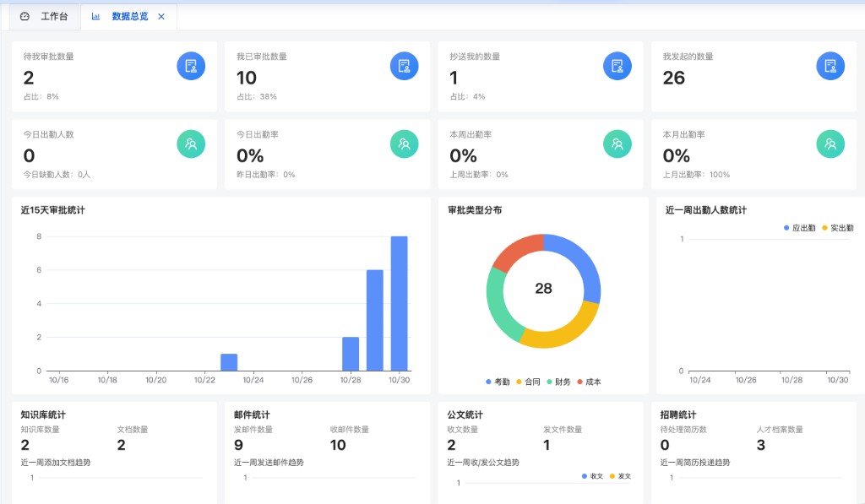865x504 pixels.
Task: Click the red donut segment
Action: (516, 249)
